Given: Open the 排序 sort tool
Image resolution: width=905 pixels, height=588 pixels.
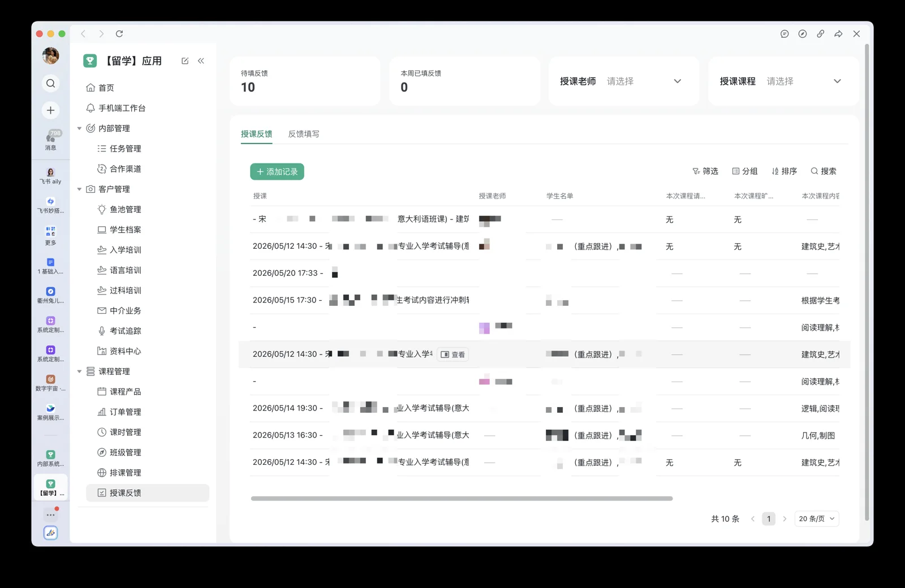Looking at the screenshot, I should coord(785,171).
